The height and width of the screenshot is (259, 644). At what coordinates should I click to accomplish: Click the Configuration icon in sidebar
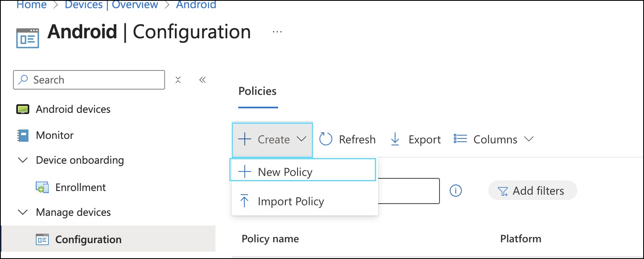click(x=42, y=239)
